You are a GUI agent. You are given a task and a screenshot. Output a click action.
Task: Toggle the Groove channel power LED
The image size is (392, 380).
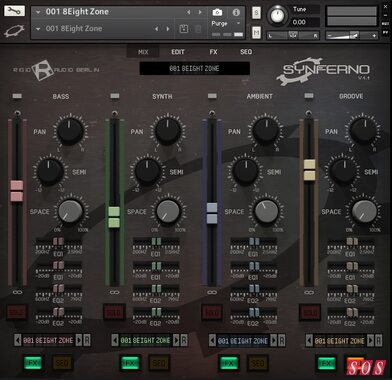[x=309, y=96]
